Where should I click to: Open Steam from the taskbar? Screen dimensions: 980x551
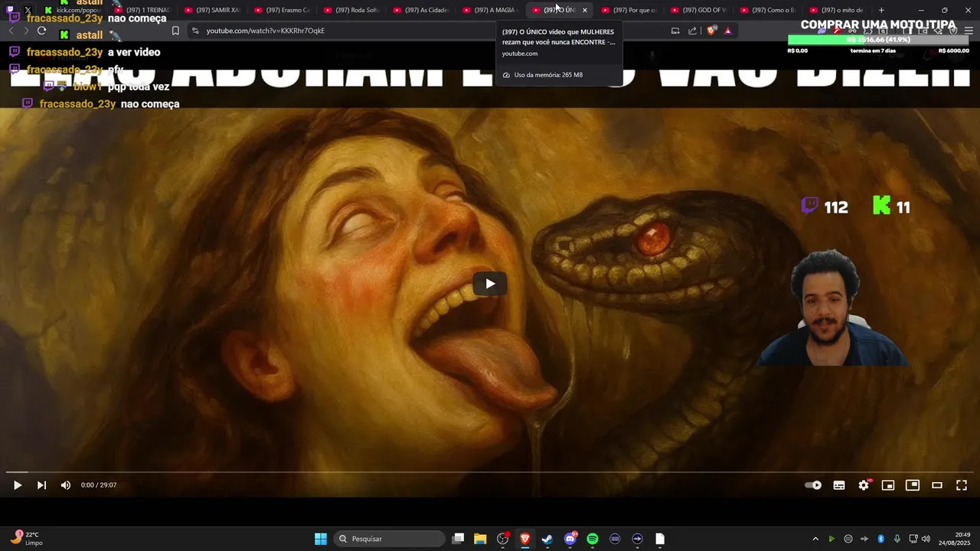click(x=547, y=539)
